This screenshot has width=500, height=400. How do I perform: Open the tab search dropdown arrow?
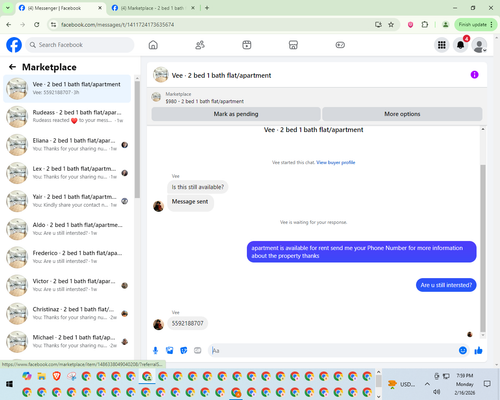point(7,8)
